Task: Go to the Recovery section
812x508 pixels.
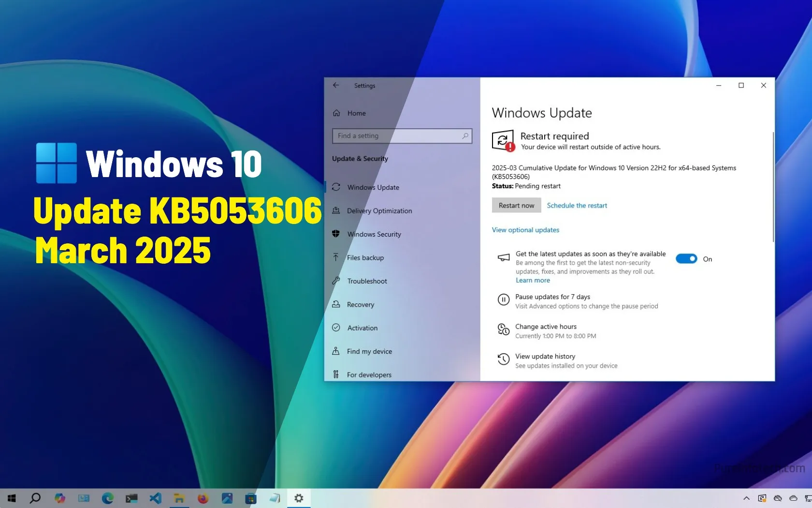Action: [360, 305]
